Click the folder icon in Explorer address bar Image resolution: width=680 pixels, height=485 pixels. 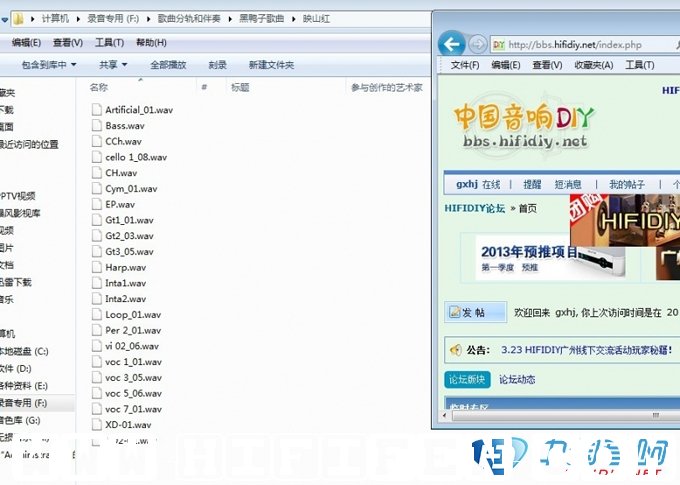[x=19, y=19]
